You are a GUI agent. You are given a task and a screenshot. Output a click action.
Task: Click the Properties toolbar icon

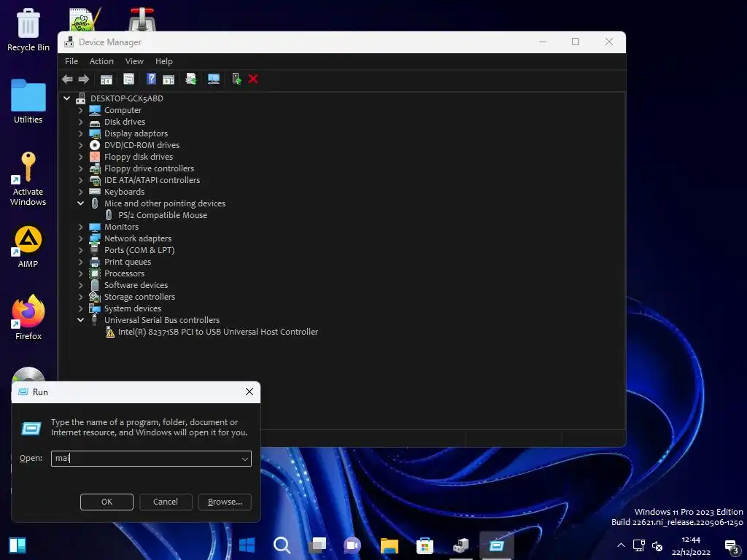(128, 79)
